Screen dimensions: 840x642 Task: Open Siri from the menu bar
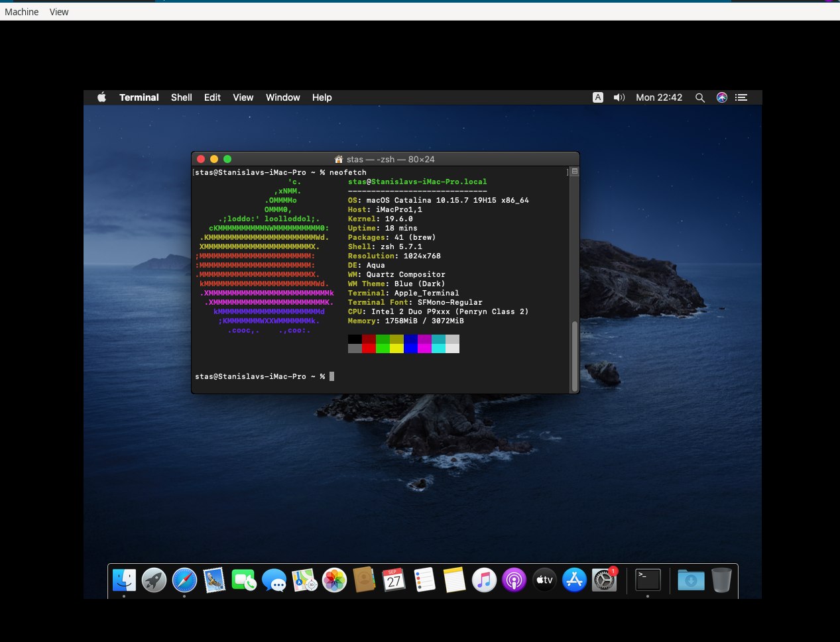[722, 97]
